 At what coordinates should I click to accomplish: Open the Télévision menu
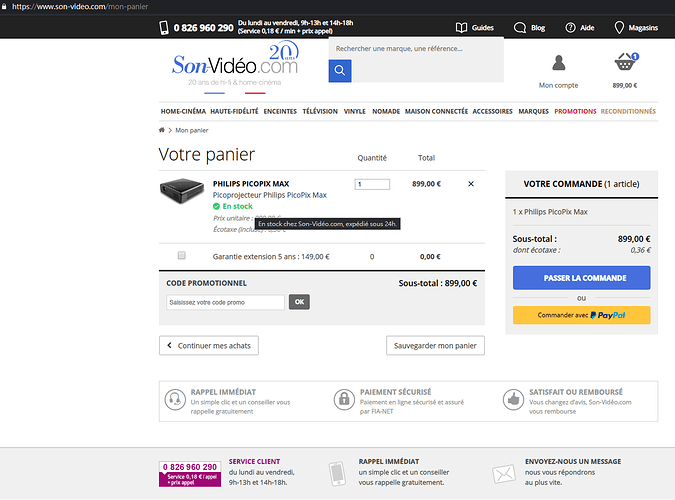coord(320,112)
